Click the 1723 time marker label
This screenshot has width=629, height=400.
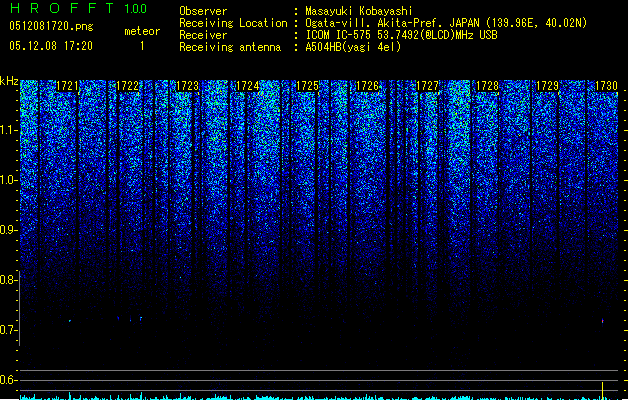click(x=187, y=86)
